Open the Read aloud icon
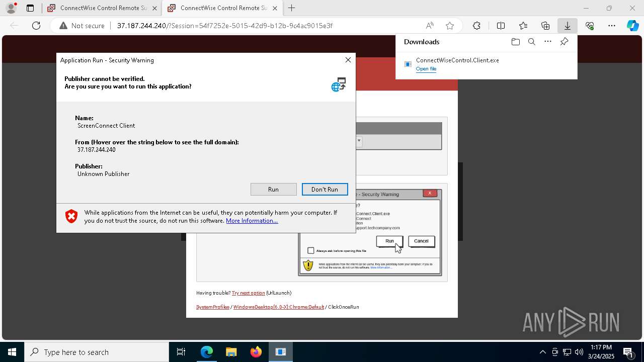Viewport: 644px width, 362px height. click(430, 26)
